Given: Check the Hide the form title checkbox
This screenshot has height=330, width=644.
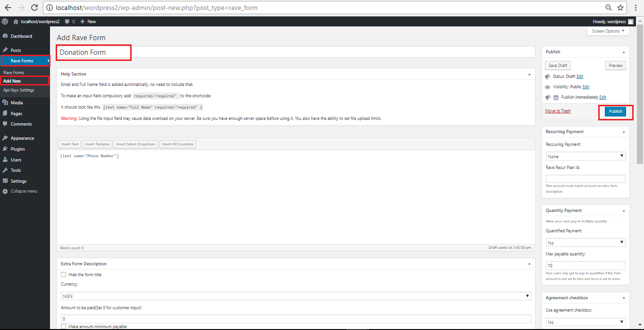Looking at the screenshot, I should [63, 274].
